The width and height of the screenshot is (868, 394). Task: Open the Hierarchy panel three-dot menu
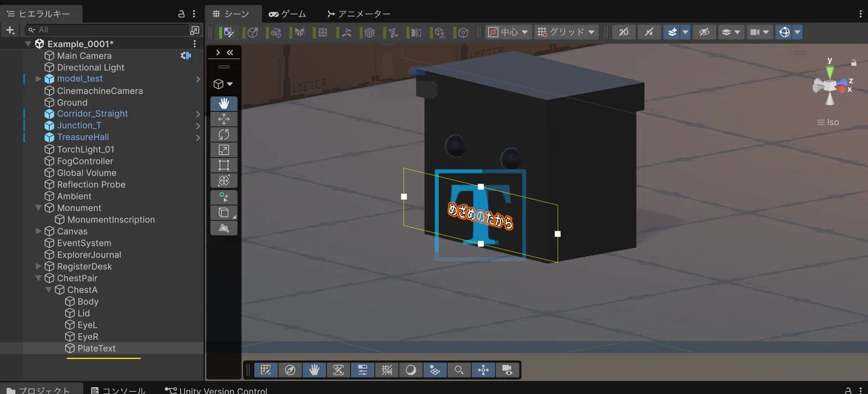point(194,14)
